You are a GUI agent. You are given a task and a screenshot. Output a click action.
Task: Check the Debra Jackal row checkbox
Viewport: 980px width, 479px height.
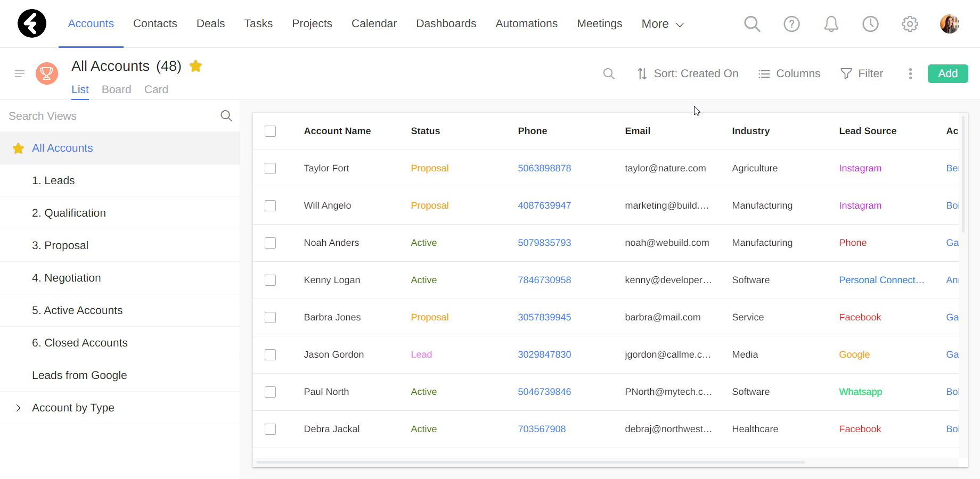click(271, 429)
